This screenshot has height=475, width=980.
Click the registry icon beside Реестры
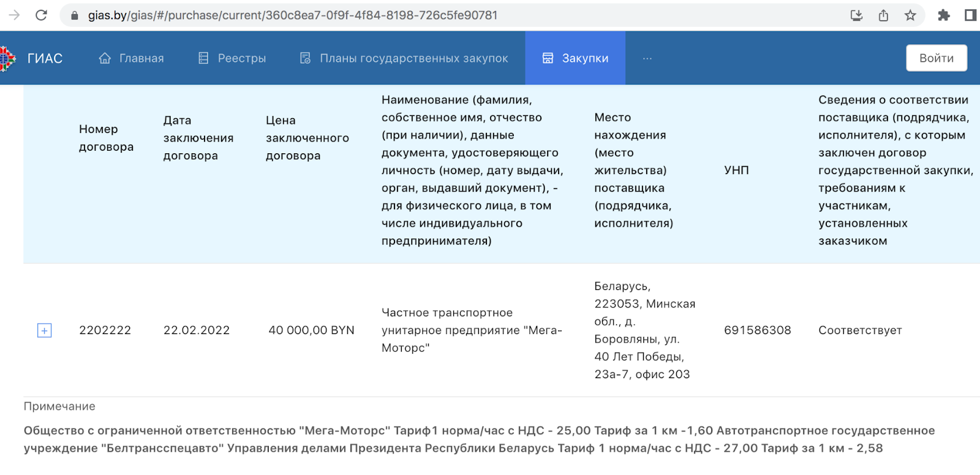(x=203, y=58)
